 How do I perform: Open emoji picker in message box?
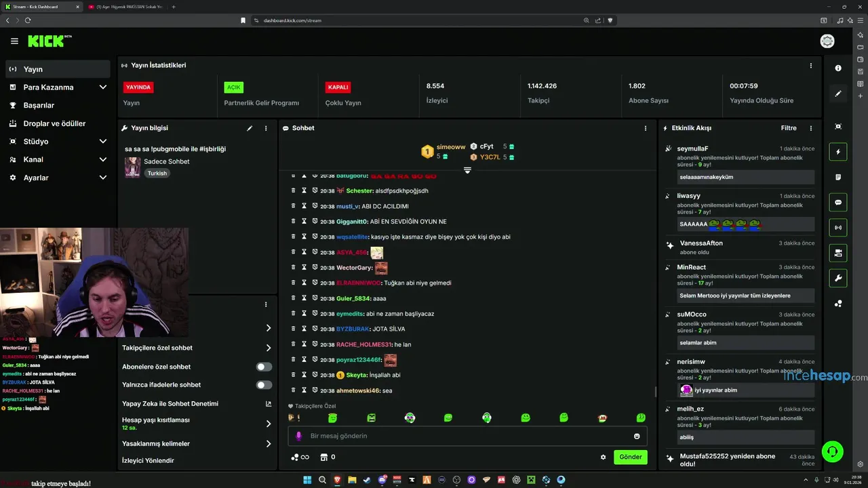(x=637, y=436)
